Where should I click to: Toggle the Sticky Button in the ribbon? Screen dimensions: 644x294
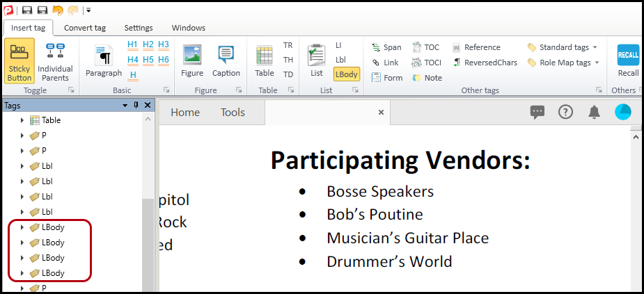click(19, 60)
